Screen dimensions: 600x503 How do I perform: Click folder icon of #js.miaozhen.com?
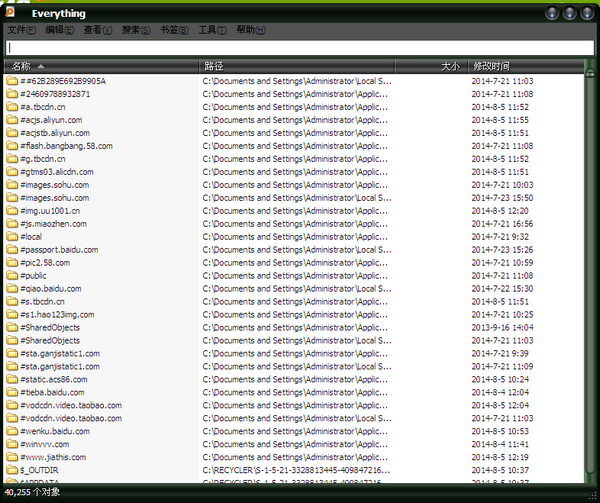point(12,224)
